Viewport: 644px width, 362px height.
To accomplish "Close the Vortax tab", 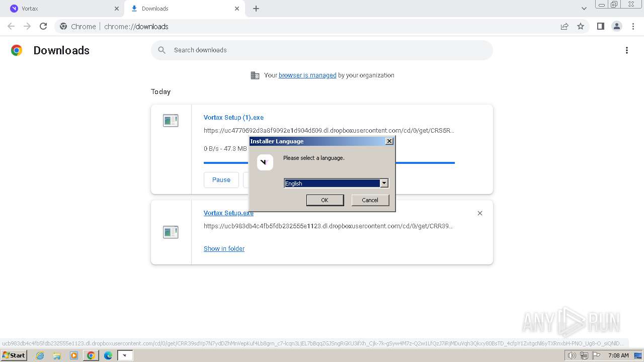I will [116, 9].
